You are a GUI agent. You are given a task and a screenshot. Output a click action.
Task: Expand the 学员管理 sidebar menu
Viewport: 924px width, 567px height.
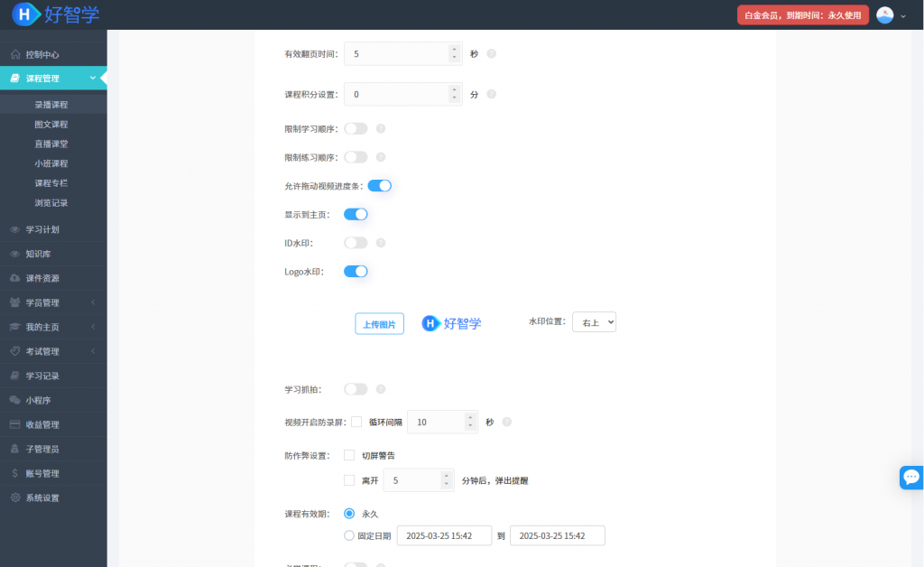(x=53, y=302)
